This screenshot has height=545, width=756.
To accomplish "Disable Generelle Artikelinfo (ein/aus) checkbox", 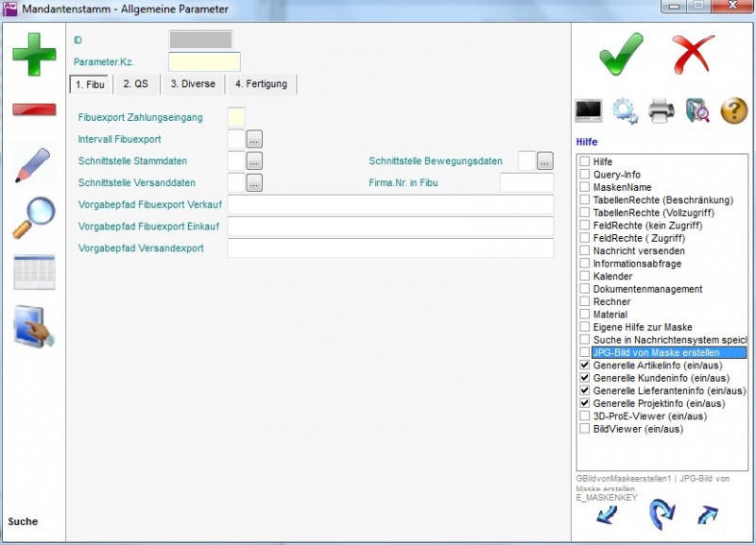I will click(585, 365).
